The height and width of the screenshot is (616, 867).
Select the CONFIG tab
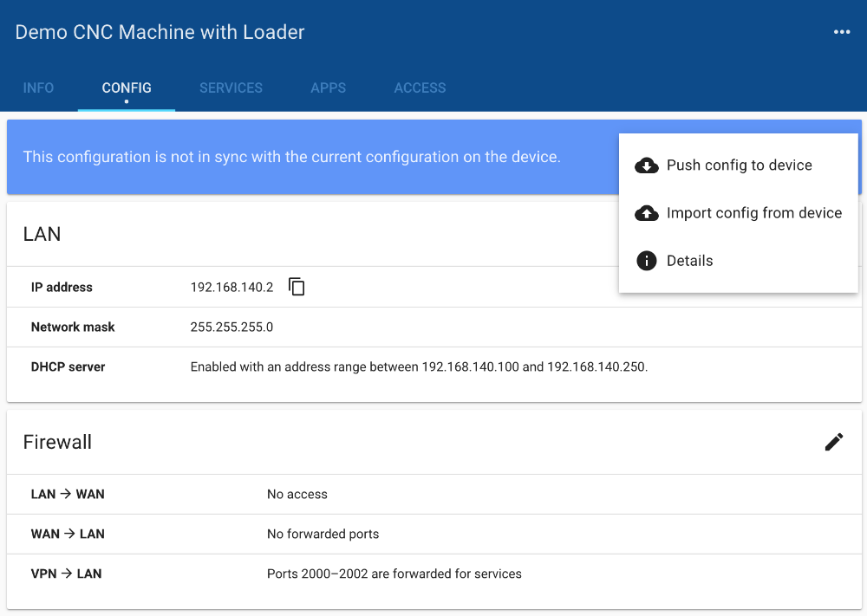(x=127, y=88)
